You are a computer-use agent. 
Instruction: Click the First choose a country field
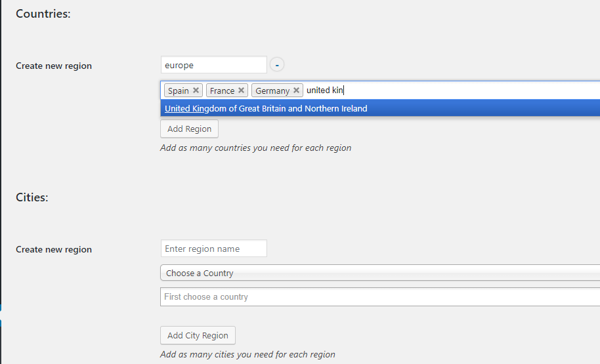(x=379, y=296)
